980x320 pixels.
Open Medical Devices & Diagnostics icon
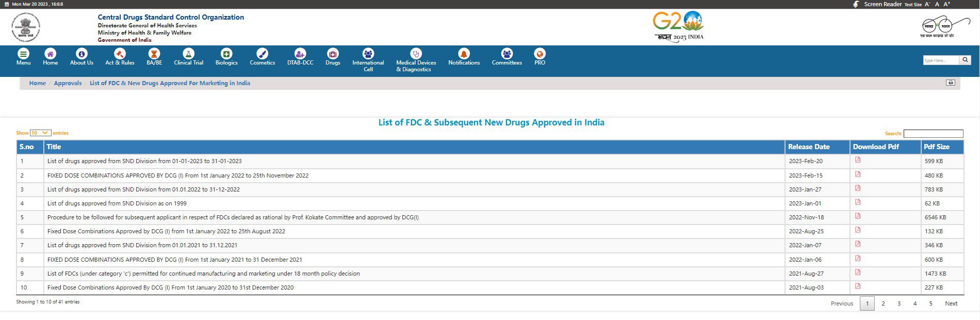416,54
